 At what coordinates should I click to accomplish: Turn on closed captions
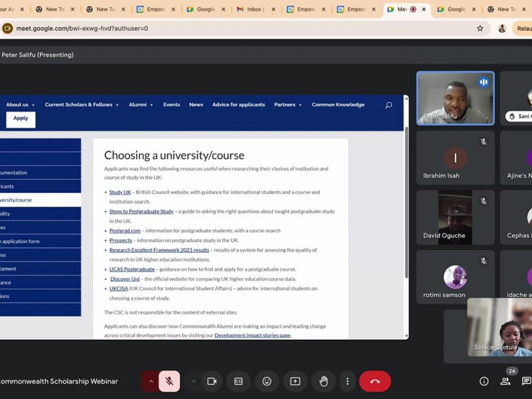(x=238, y=381)
